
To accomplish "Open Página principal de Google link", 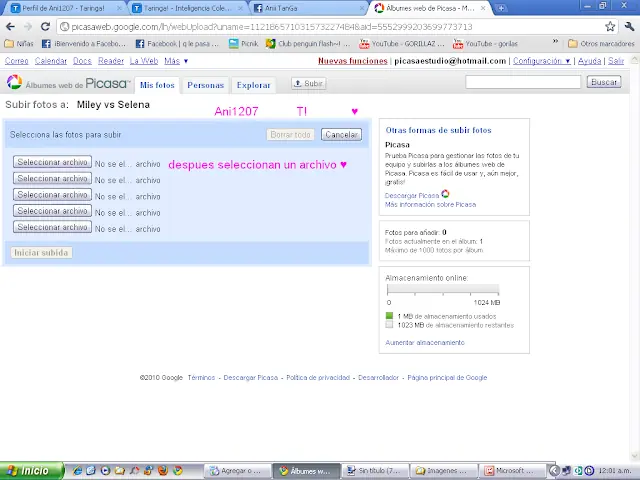I will 447,378.
